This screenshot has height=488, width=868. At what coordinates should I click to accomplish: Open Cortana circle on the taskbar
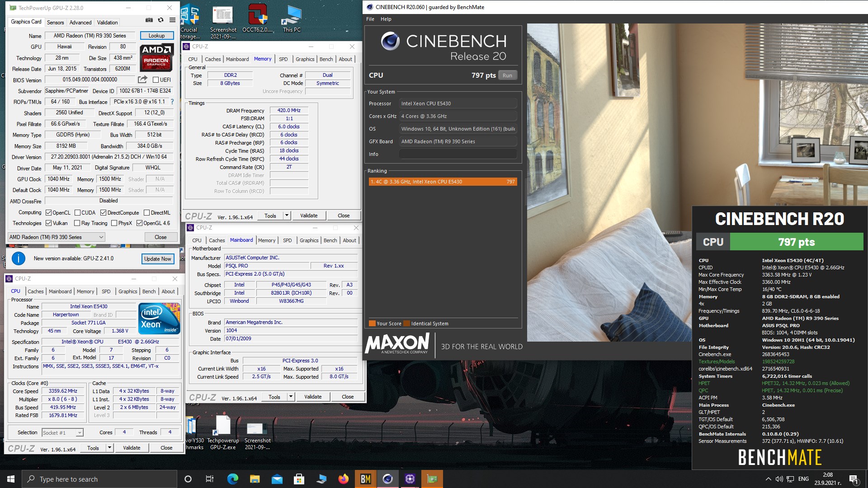(188, 479)
